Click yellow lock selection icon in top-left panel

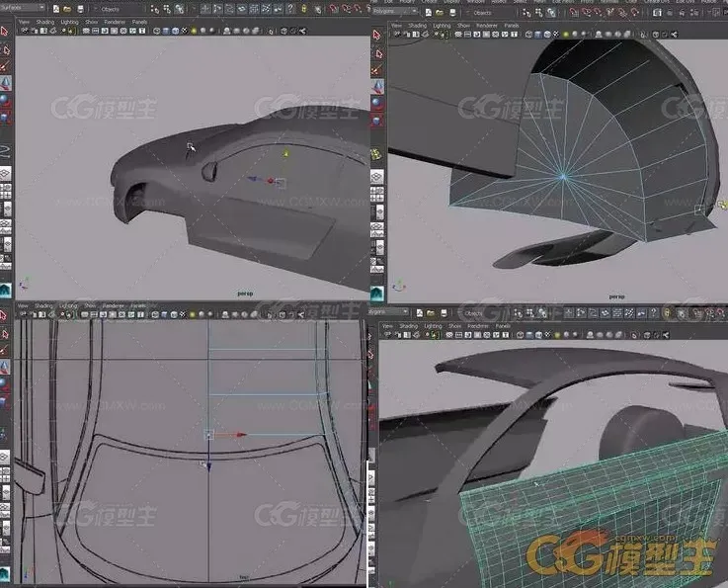pyautogui.click(x=304, y=8)
